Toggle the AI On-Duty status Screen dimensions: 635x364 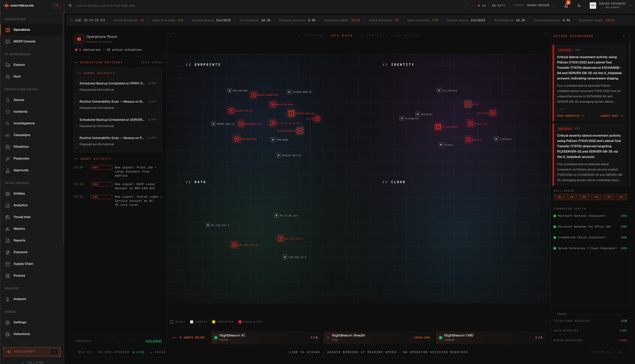coord(492,5)
